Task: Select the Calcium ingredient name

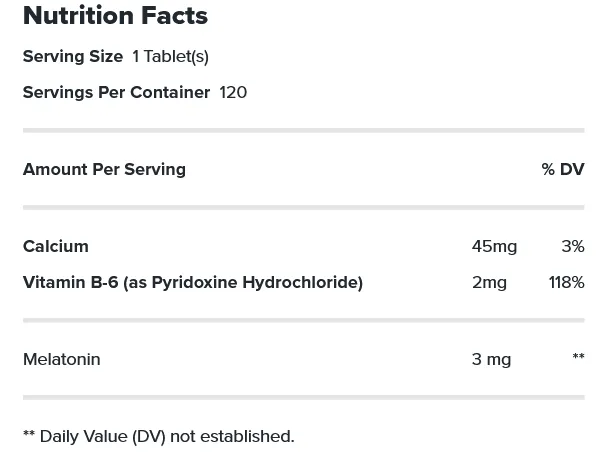Action: point(56,247)
